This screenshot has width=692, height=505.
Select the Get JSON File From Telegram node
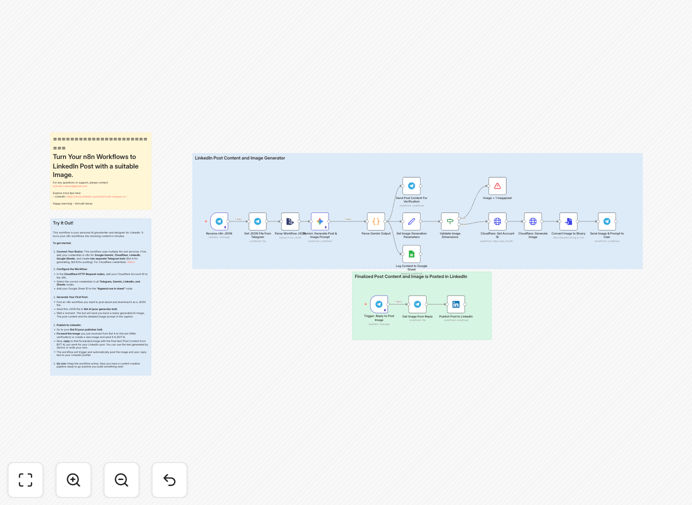[257, 221]
